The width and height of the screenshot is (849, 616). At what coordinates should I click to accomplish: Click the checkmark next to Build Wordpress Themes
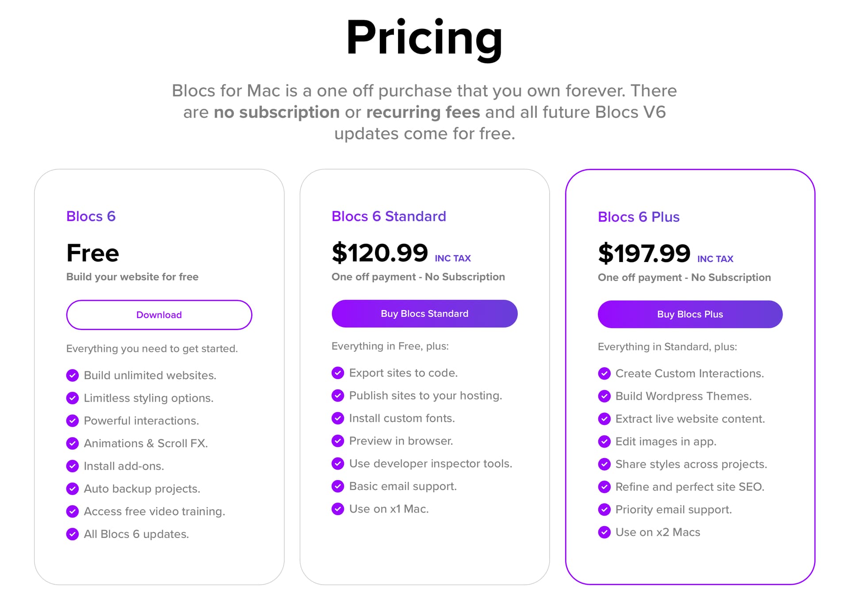point(604,396)
